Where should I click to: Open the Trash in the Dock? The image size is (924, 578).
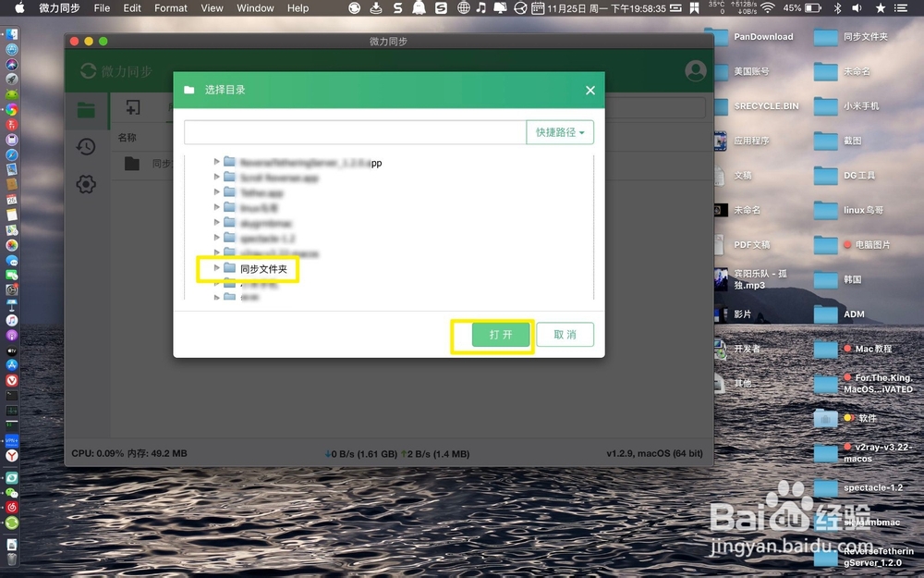coord(12,560)
